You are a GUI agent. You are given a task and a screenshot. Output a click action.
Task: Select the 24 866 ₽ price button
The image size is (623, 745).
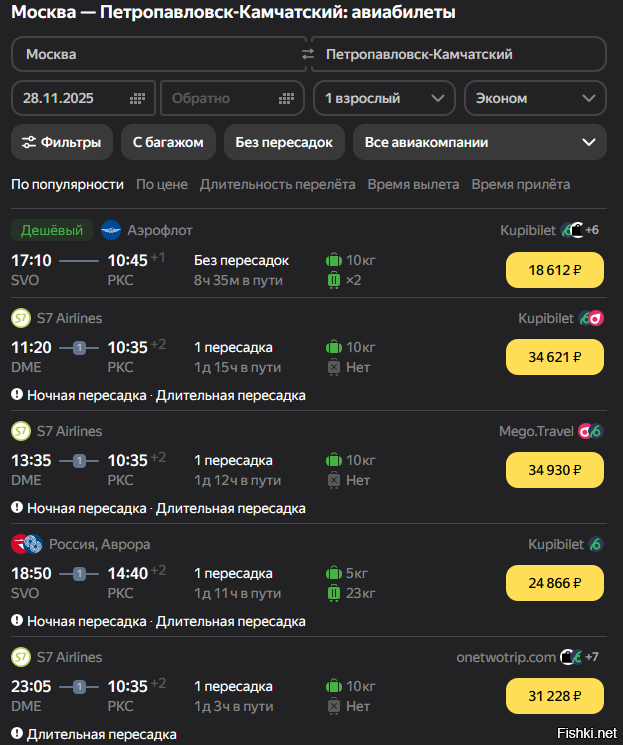click(555, 583)
